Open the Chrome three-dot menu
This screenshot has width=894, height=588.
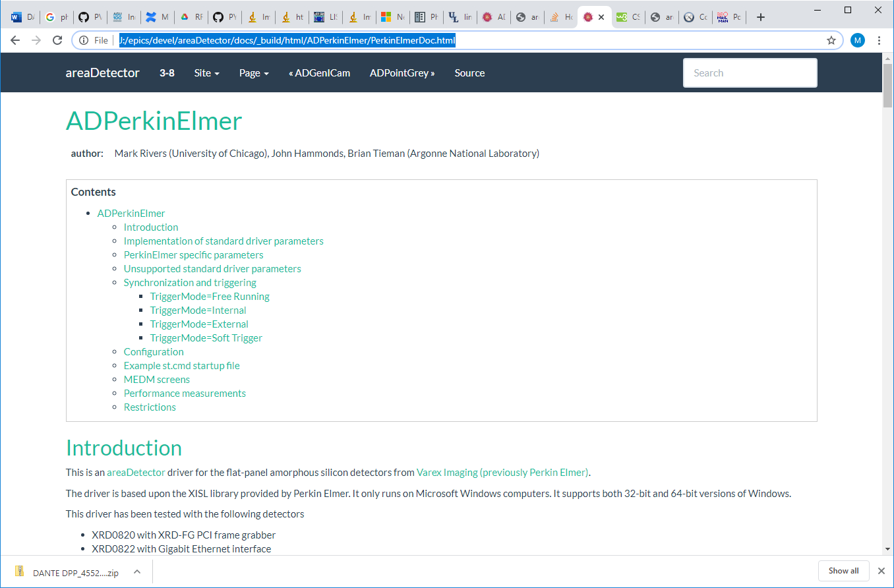pos(879,40)
